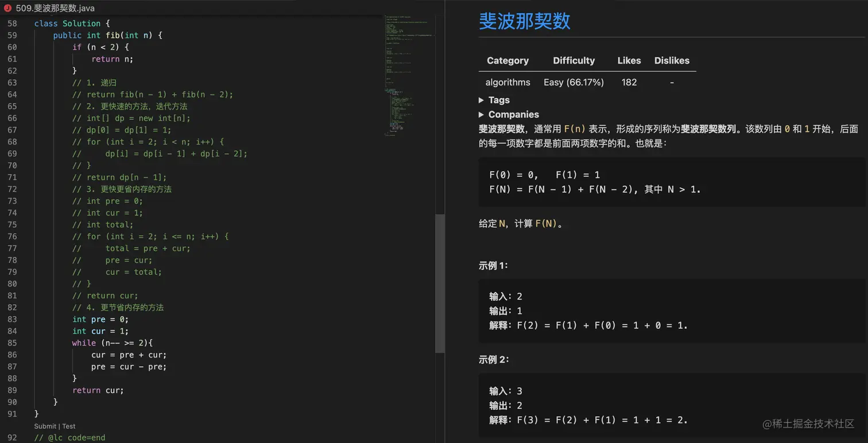Click the 示例 1 example code block
Viewport: 868px width, 443px height.
[672, 310]
